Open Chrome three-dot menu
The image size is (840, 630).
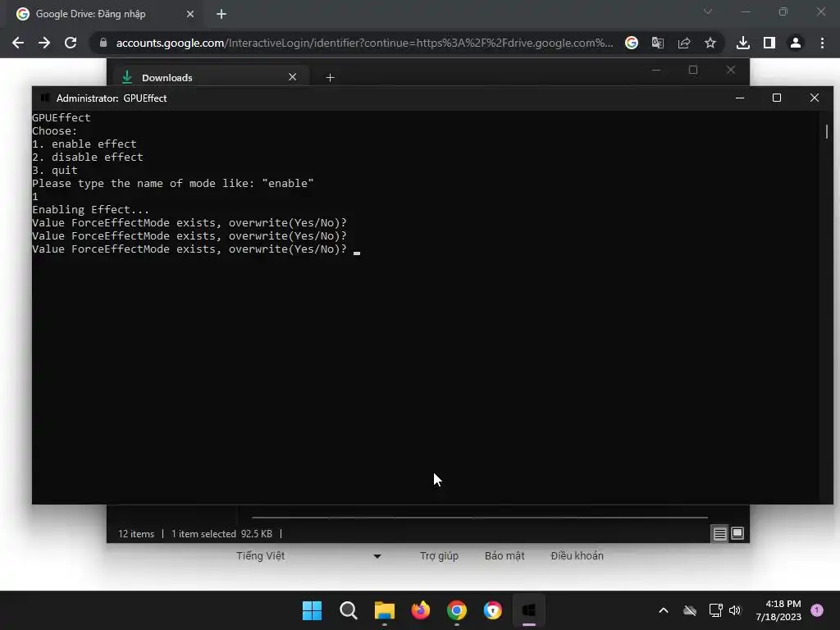[822, 43]
